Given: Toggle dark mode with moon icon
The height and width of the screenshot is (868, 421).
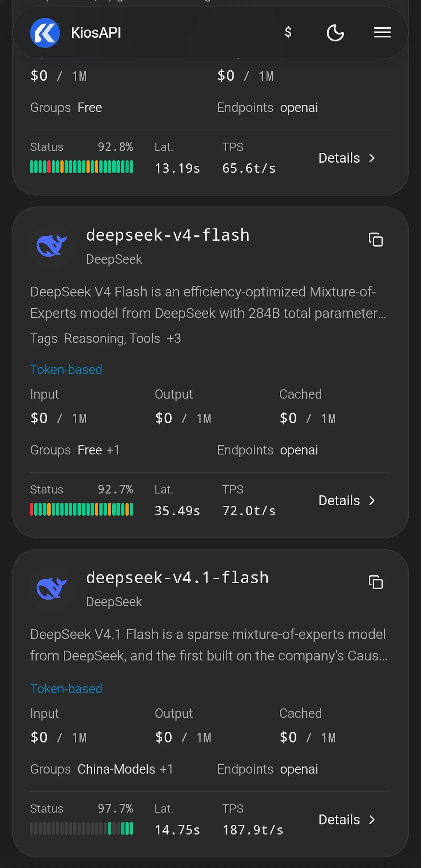Looking at the screenshot, I should [x=335, y=33].
